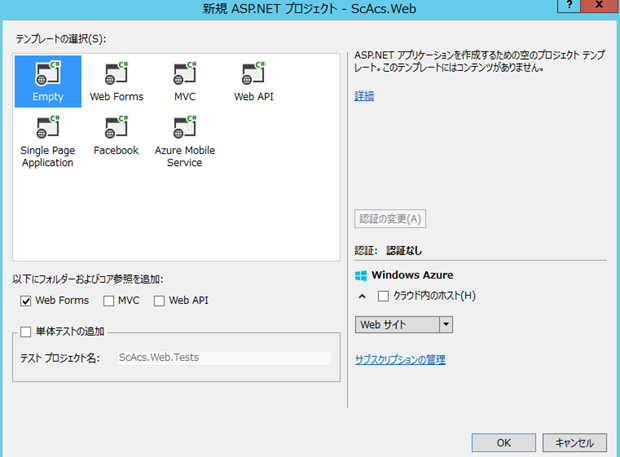Enable the 単体テストの追加 checkbox

pyautogui.click(x=26, y=332)
